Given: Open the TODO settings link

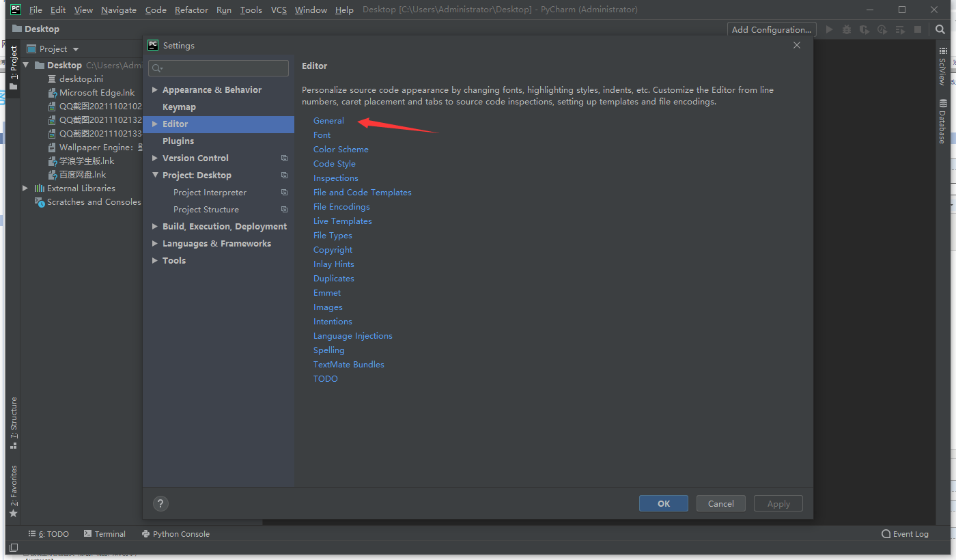Looking at the screenshot, I should tap(326, 378).
